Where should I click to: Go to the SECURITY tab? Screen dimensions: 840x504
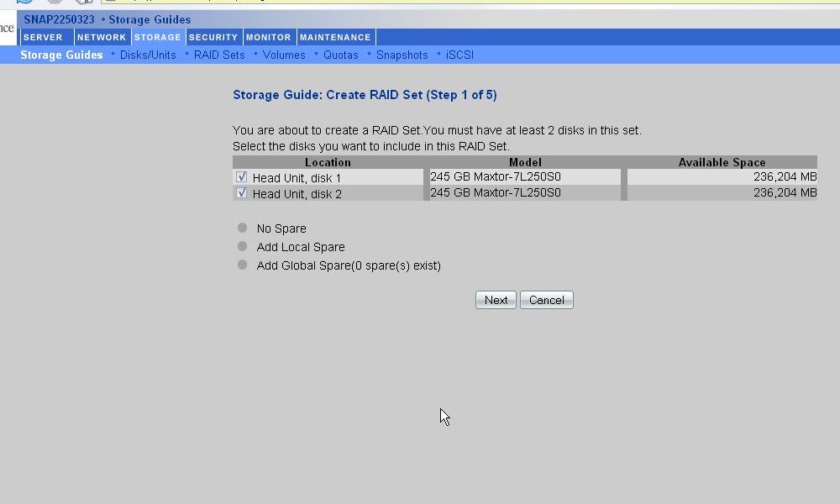(x=213, y=37)
